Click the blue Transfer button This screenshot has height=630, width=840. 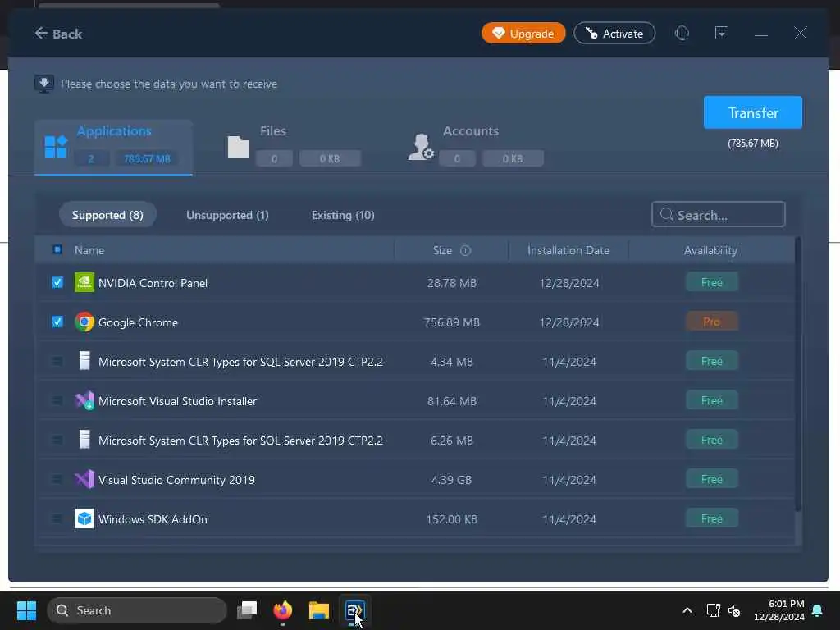coord(753,112)
